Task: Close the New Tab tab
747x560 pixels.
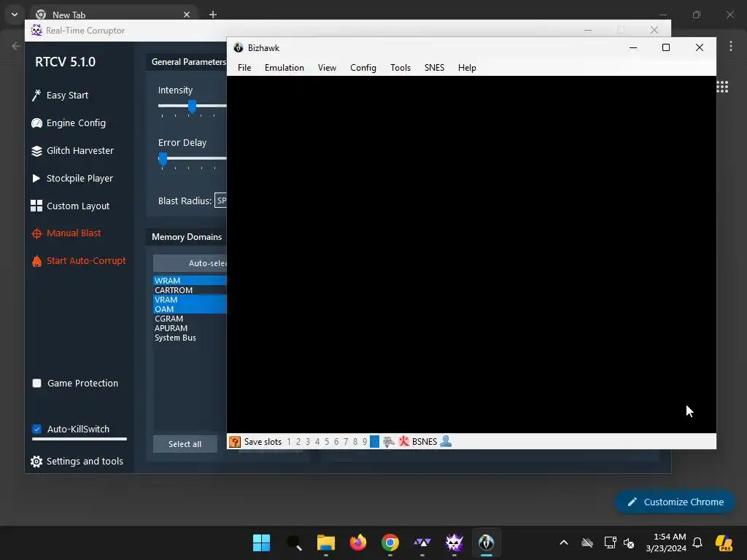Action: [x=187, y=15]
